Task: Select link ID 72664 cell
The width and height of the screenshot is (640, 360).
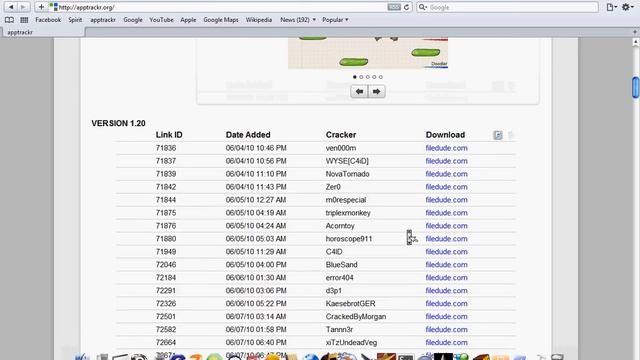Action: pos(166,342)
